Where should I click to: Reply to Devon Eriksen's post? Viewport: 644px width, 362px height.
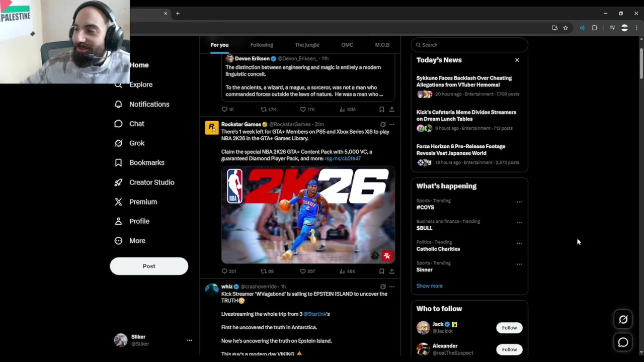click(224, 109)
